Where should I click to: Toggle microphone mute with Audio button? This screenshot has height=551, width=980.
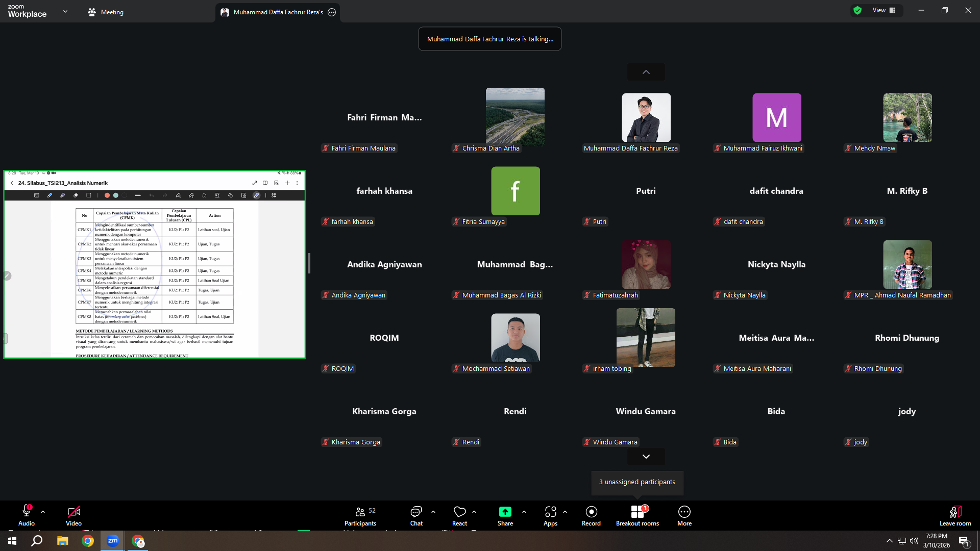pos(27,516)
